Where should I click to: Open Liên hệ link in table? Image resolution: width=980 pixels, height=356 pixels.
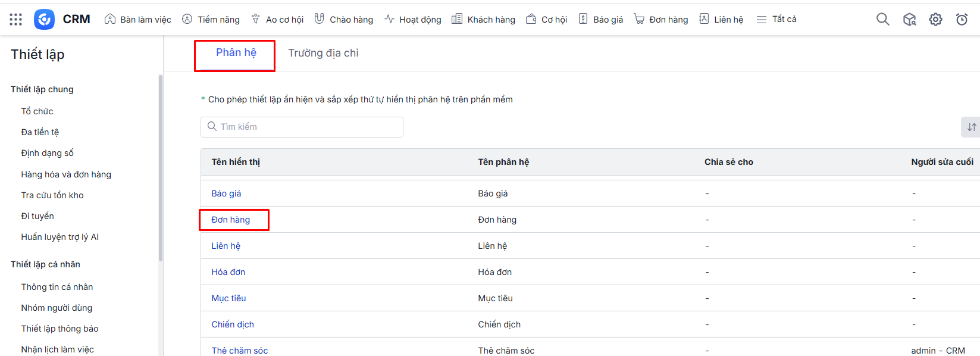click(x=226, y=246)
